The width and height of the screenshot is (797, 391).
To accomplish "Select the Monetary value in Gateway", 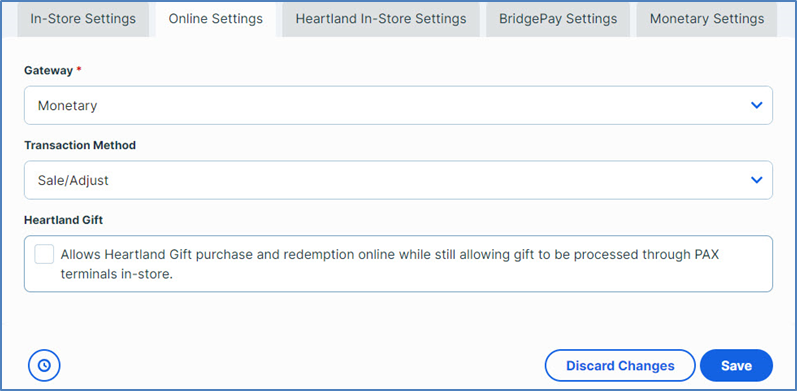I will (x=67, y=106).
